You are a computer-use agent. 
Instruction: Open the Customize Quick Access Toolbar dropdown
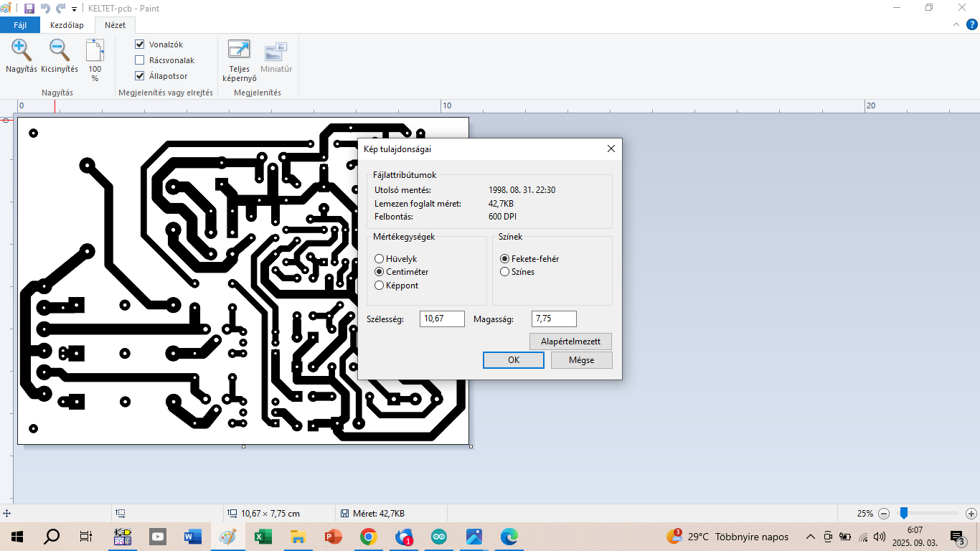tap(74, 9)
